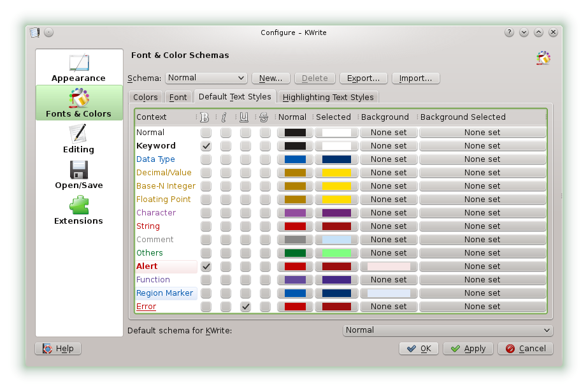Select the Fonts & Colors page

tap(79, 103)
